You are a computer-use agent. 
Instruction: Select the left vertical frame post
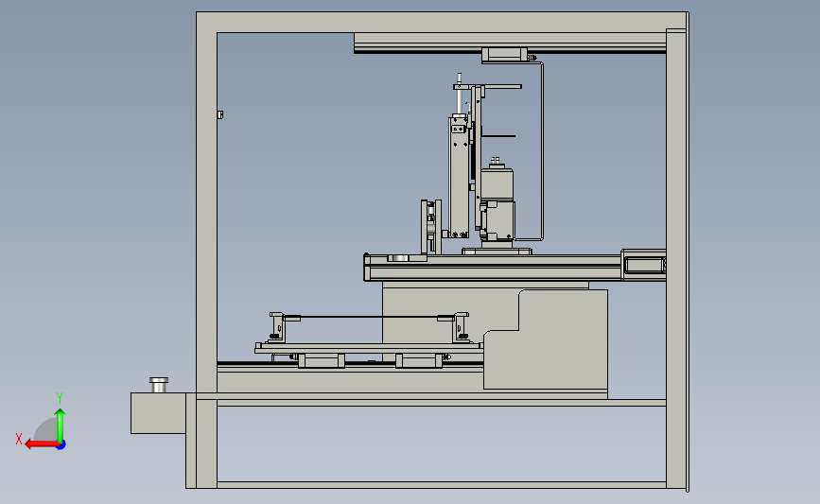206,212
